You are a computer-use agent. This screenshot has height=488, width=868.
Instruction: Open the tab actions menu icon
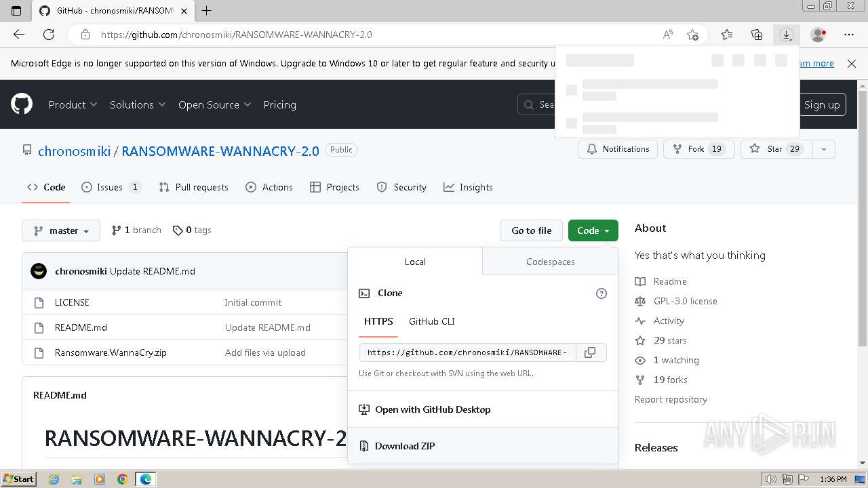coord(16,11)
